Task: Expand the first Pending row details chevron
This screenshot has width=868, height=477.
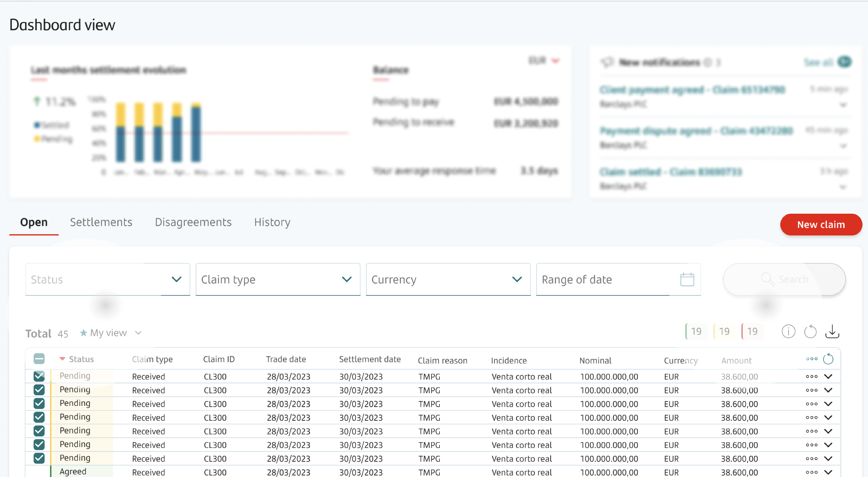Action: pyautogui.click(x=828, y=376)
